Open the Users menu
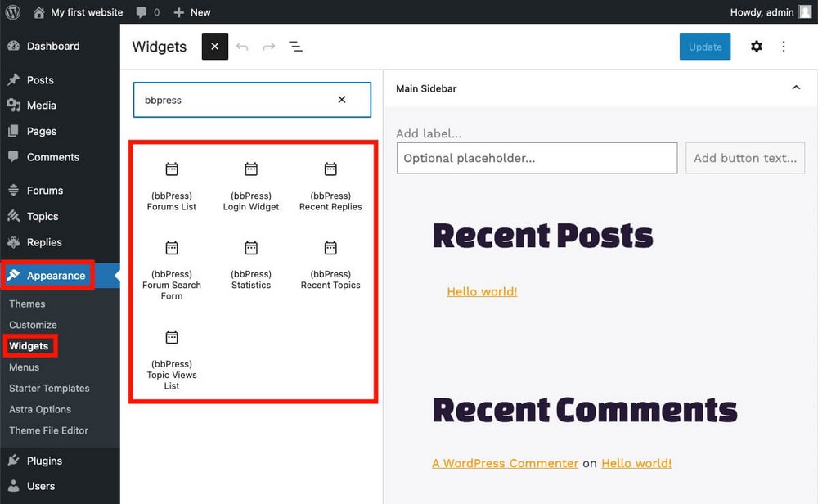This screenshot has height=504, width=818. click(41, 486)
